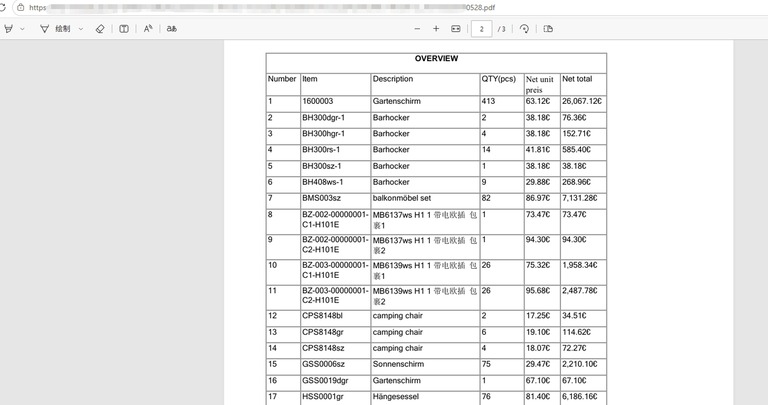The width and height of the screenshot is (768, 405).
Task: Select the highlight tool icon
Action: 8,29
